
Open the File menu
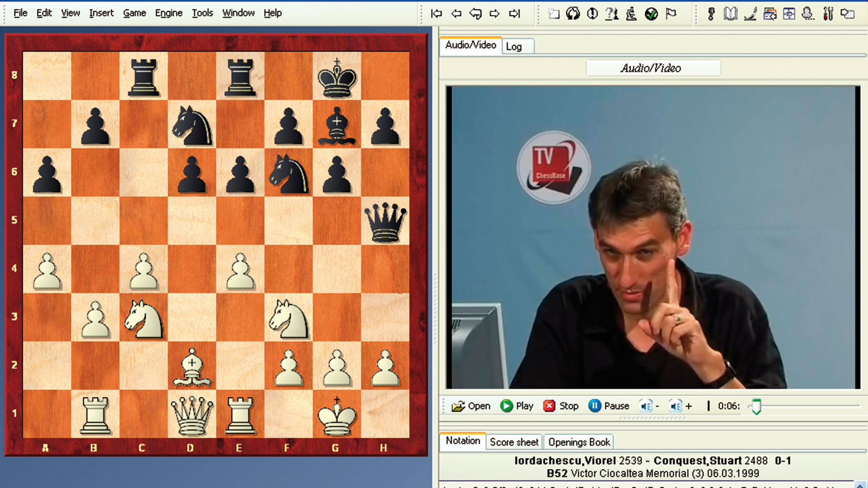(x=20, y=13)
